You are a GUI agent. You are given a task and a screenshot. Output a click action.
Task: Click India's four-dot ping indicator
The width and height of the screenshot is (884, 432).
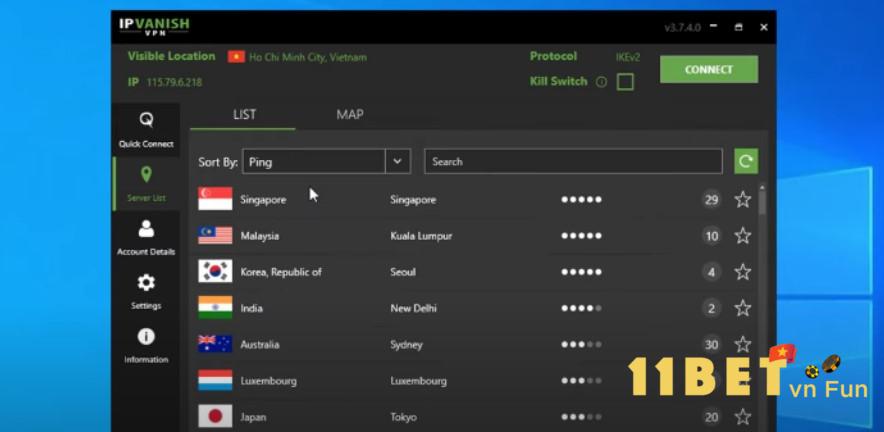coord(581,308)
